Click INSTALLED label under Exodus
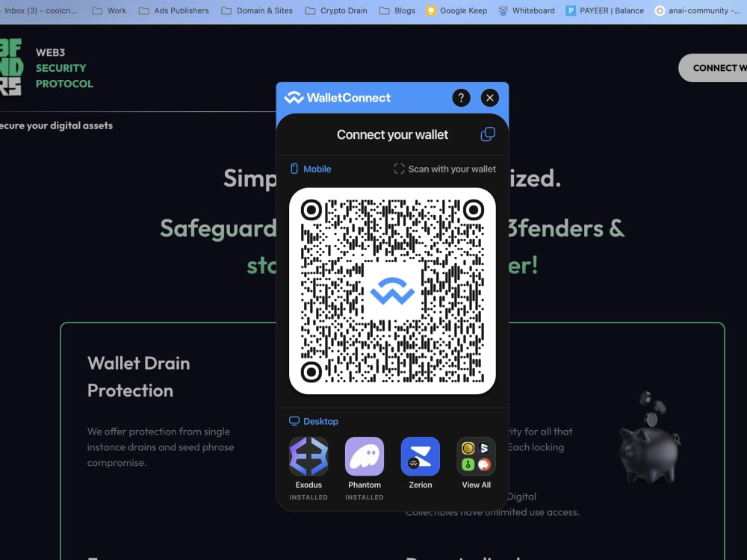This screenshot has height=560, width=747. [x=309, y=497]
